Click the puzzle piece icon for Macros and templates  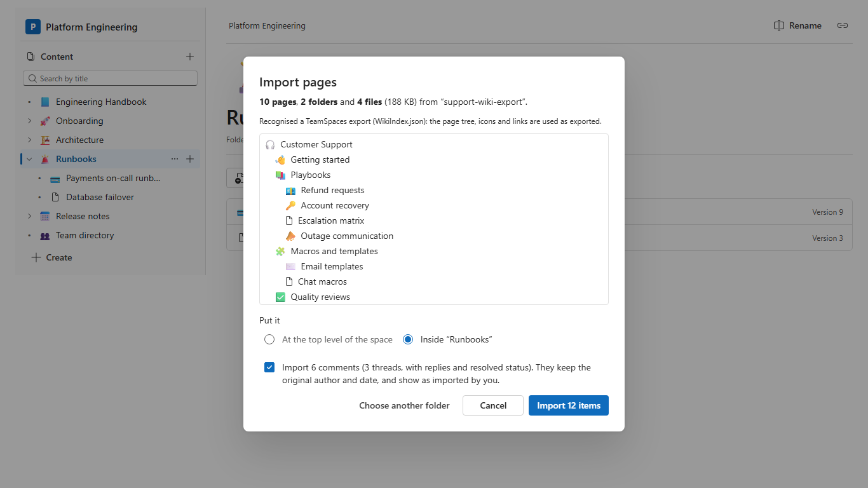click(280, 251)
